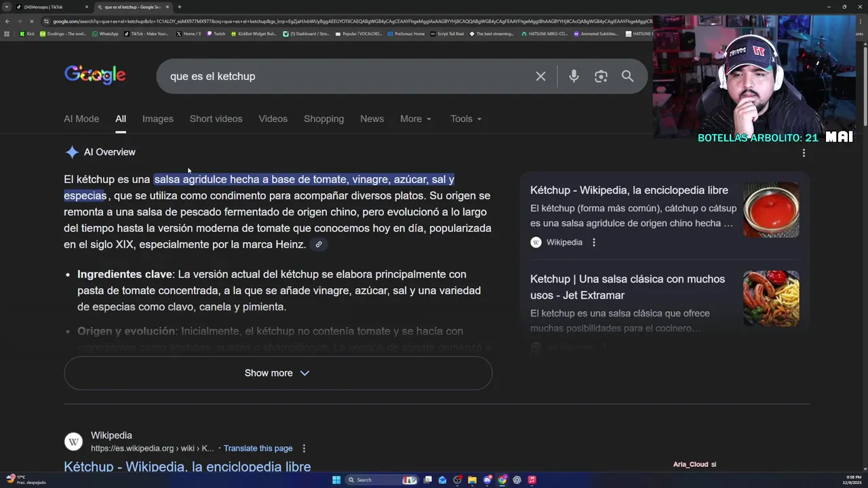868x488 pixels.
Task: Open the tab search dropdown arrow
Action: click(7, 7)
